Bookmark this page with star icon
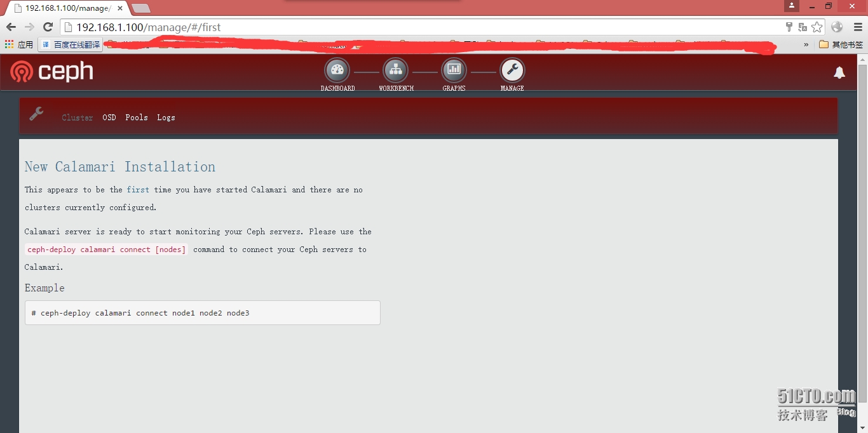This screenshot has width=868, height=433. tap(817, 27)
